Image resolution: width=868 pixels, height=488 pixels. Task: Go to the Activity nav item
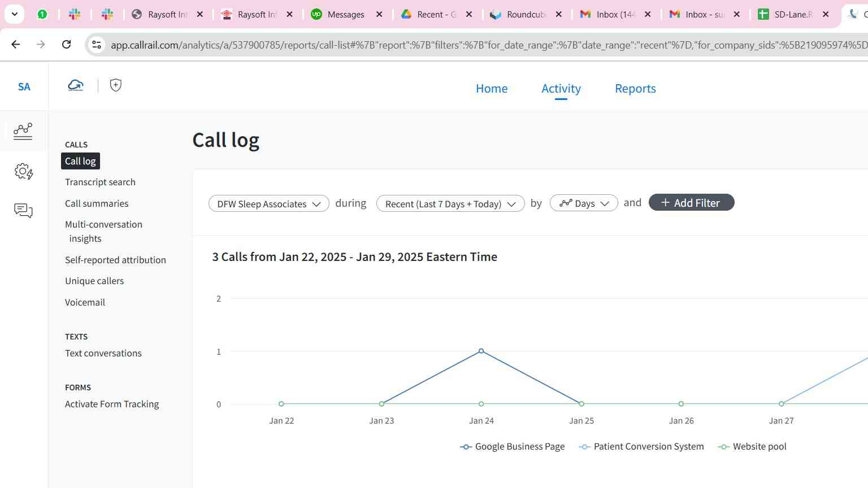click(561, 89)
